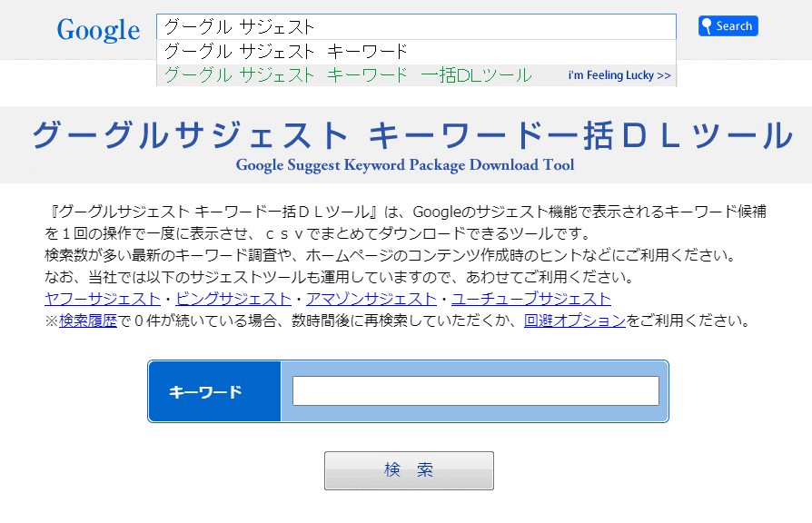
Task: Open the アマゾンサジェスト link
Action: tap(371, 299)
